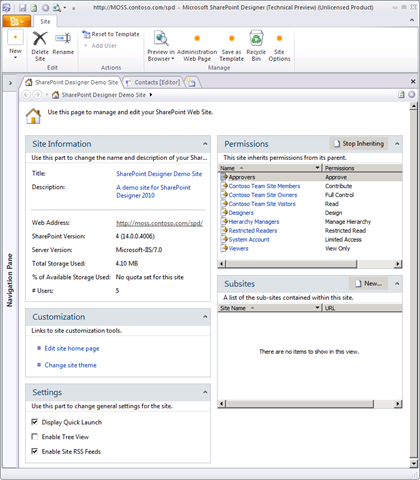Click the Subsites list horizontal scrollbar

tap(300, 404)
